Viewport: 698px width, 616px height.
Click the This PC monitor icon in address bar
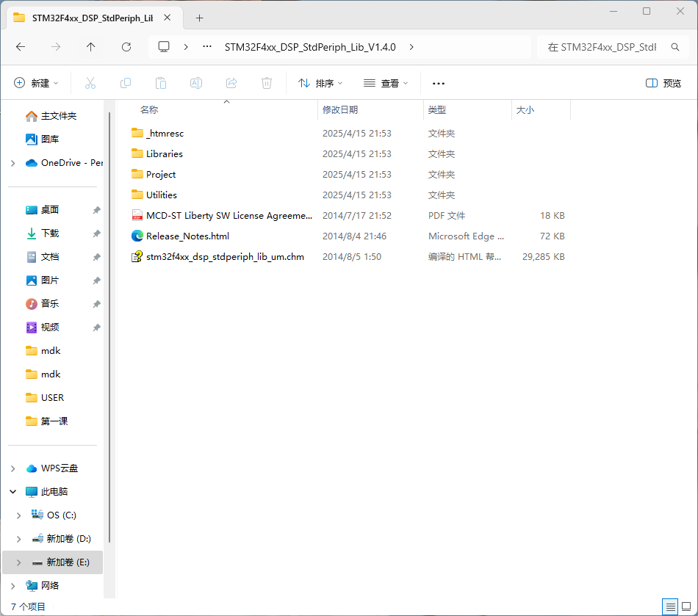[164, 47]
